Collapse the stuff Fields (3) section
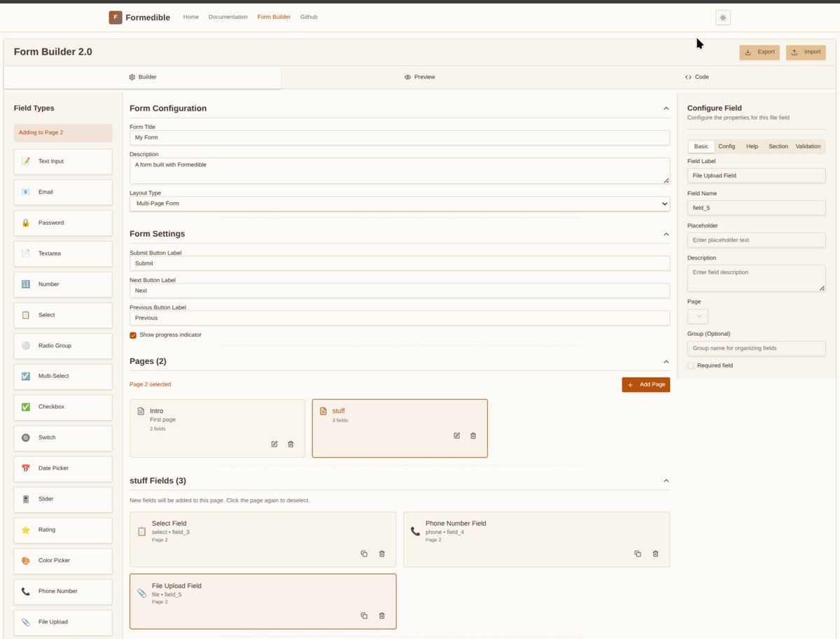 click(x=666, y=481)
